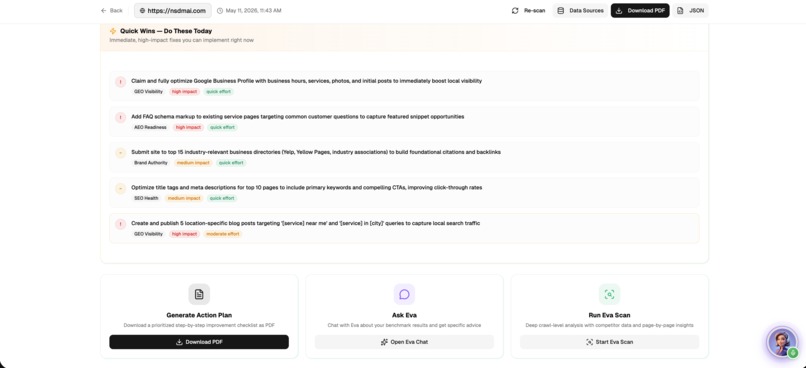Click the https://nsdmai.com URL field
This screenshot has height=368, width=806.
coord(173,10)
